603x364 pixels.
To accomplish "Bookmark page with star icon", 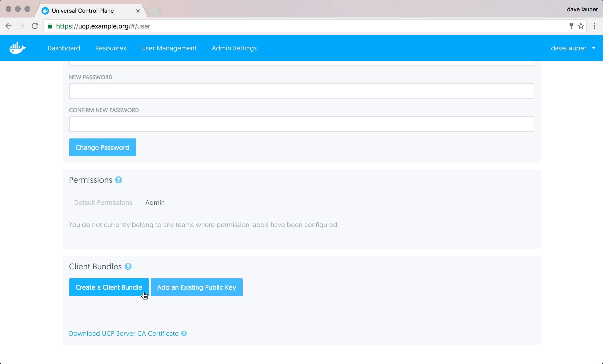I will click(x=581, y=26).
